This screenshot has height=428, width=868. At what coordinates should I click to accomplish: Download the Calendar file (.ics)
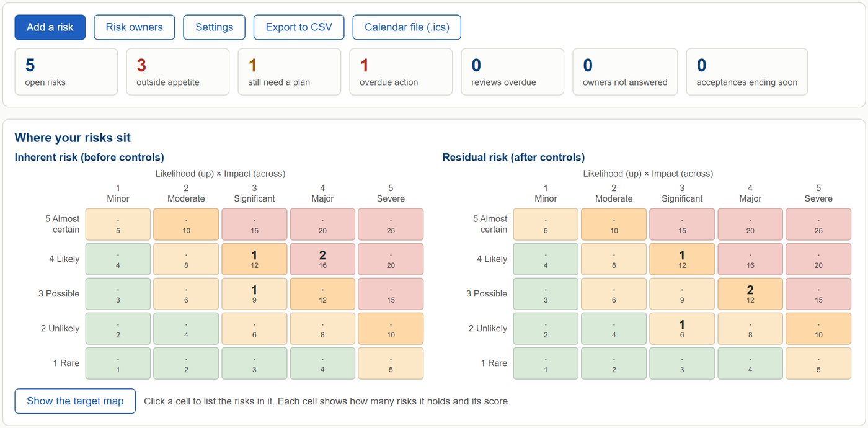click(x=407, y=27)
